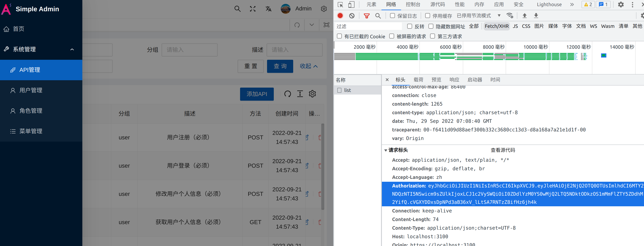Enable 保留日志 checkbox
Screen dimensions: 644x246
coord(392,16)
